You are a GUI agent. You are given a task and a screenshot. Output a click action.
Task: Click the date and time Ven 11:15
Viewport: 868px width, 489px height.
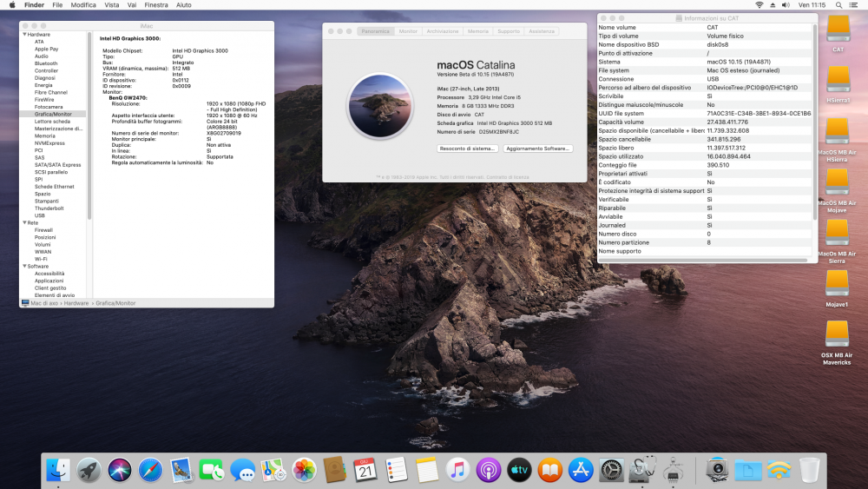coord(812,5)
